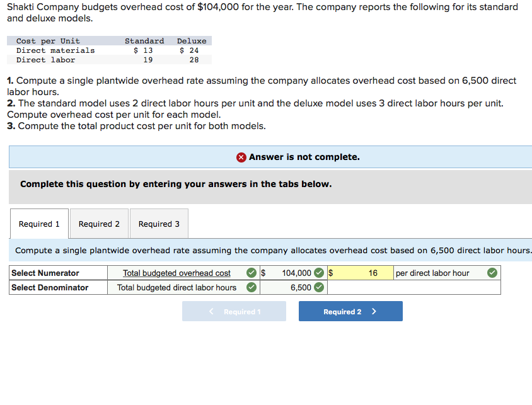This screenshot has height=405, width=532.
Task: Click the 'Deluxe' column header
Action: pyautogui.click(x=192, y=41)
